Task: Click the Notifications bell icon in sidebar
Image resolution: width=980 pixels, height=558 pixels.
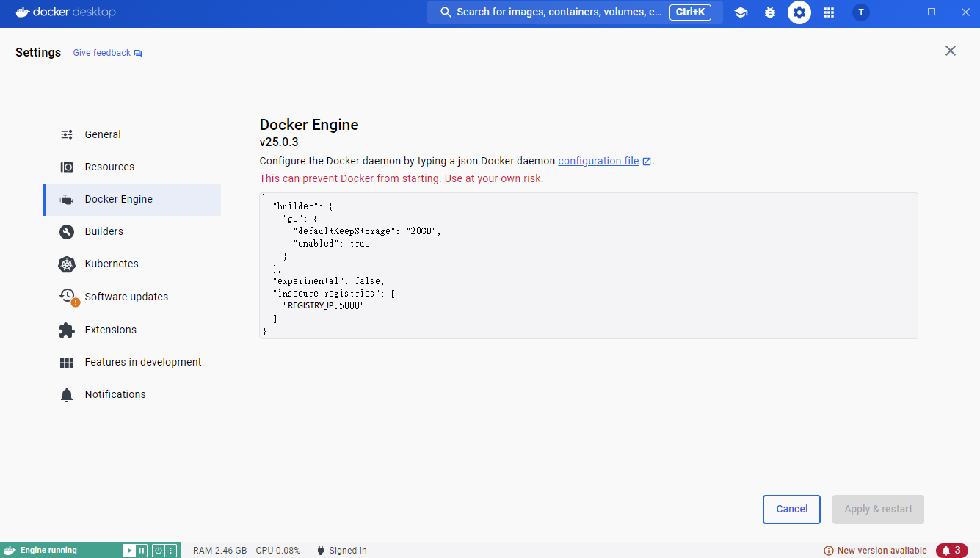Action: point(67,394)
